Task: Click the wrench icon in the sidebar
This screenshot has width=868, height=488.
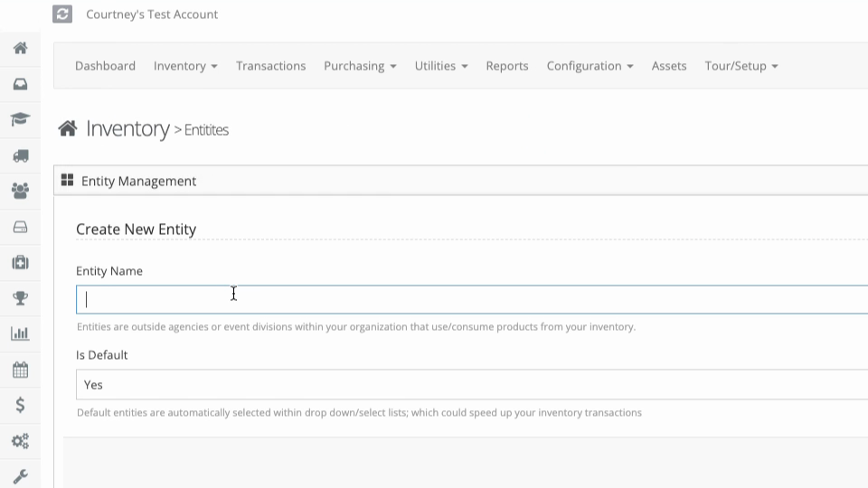Action: point(21,476)
